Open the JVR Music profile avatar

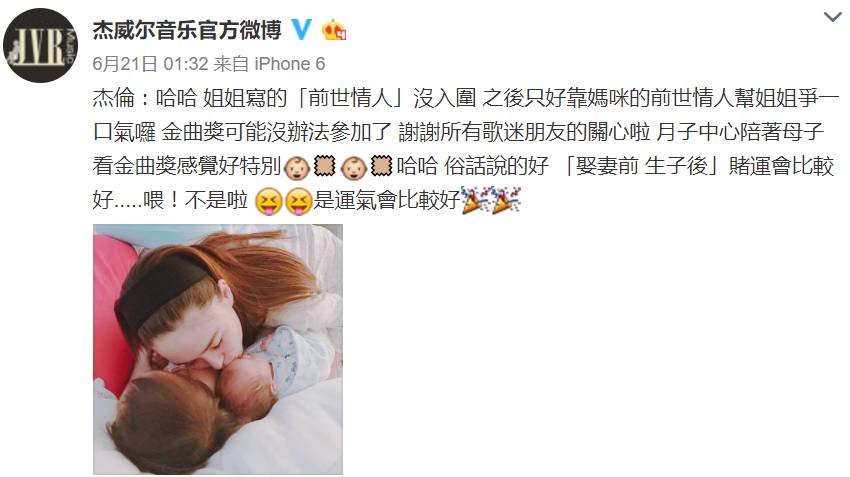(41, 46)
